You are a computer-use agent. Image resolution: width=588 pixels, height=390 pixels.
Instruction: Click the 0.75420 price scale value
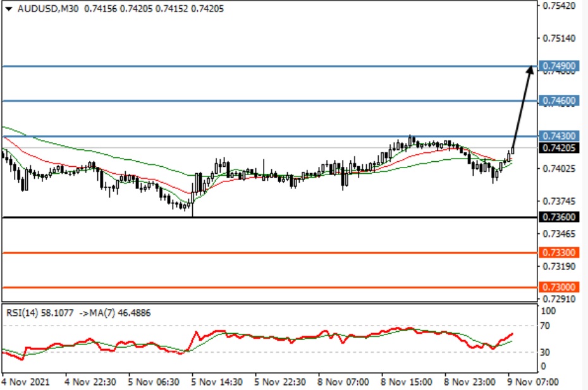559,6
